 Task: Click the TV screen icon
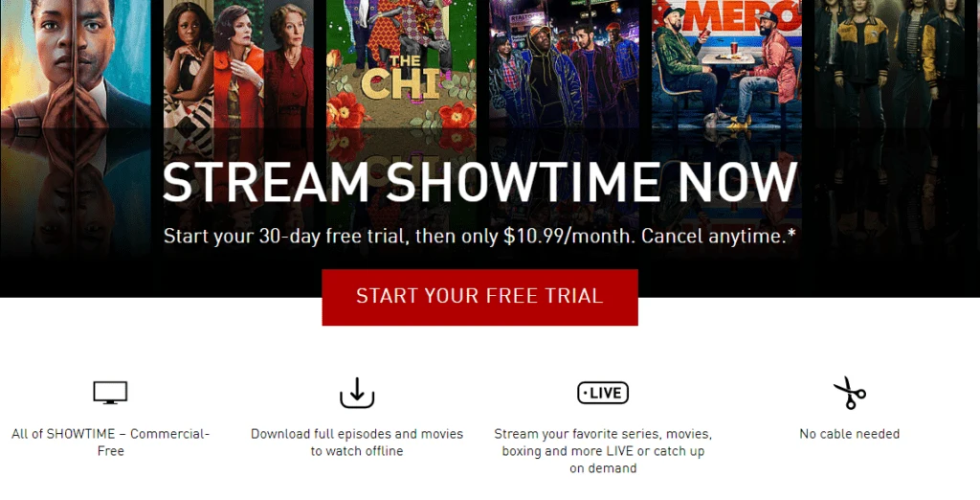(x=110, y=393)
